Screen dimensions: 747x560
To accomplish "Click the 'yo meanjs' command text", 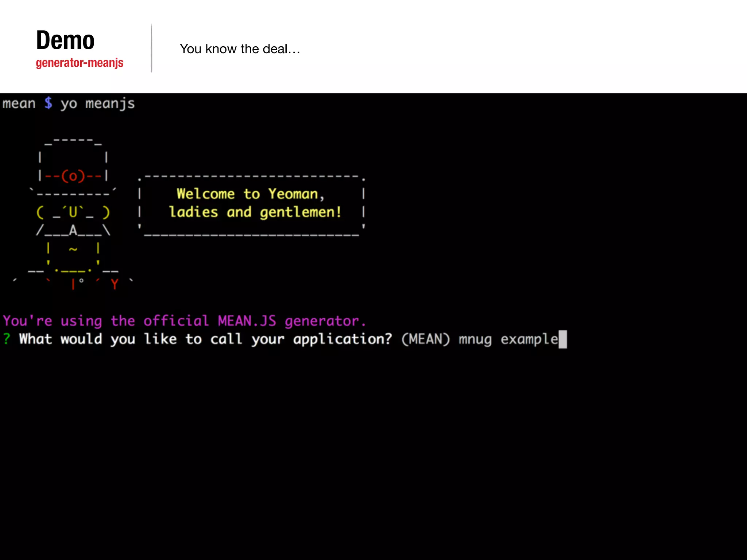I will pyautogui.click(x=97, y=104).
